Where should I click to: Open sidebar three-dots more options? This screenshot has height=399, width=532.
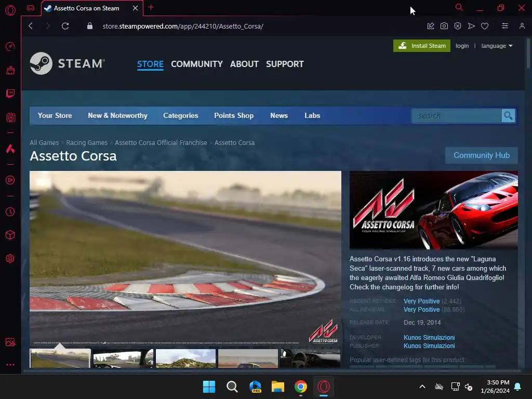pyautogui.click(x=10, y=365)
